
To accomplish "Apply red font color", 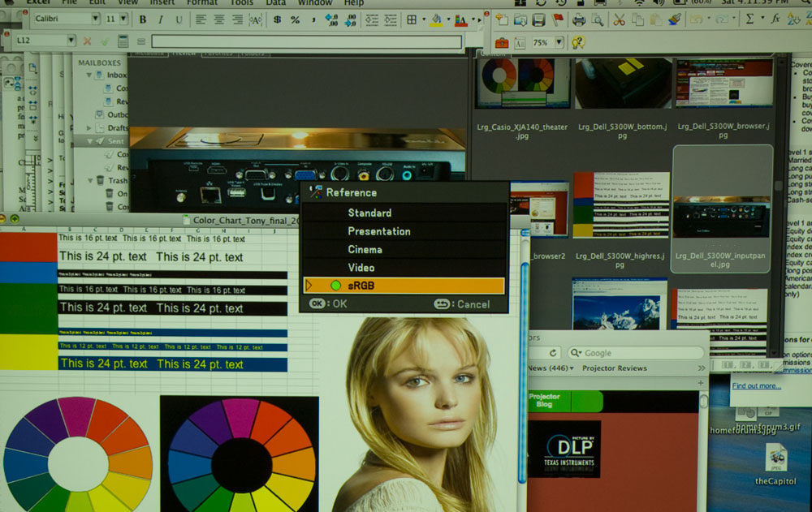I will tap(460, 21).
